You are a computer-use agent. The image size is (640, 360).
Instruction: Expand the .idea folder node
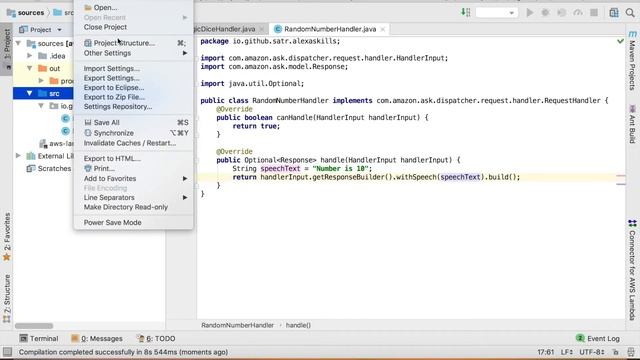[x=29, y=56]
